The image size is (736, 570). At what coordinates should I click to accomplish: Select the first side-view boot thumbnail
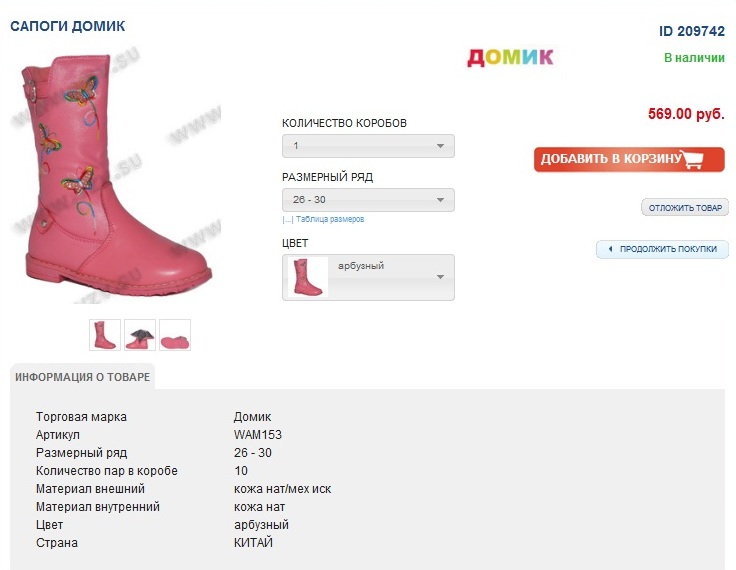pos(105,335)
